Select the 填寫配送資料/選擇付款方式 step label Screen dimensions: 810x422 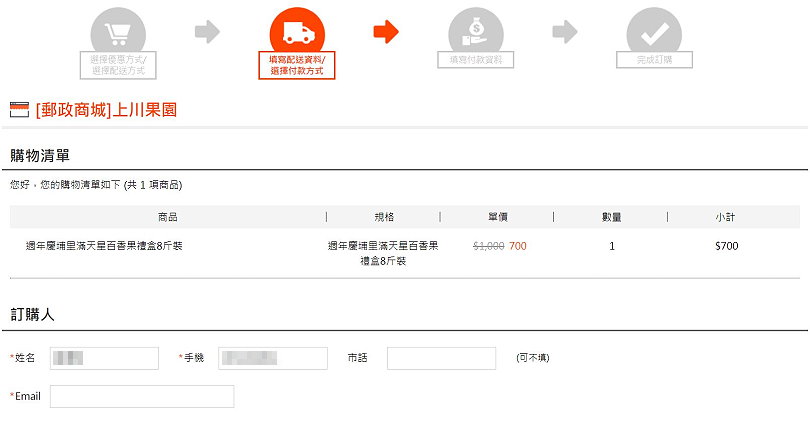pyautogui.click(x=296, y=66)
